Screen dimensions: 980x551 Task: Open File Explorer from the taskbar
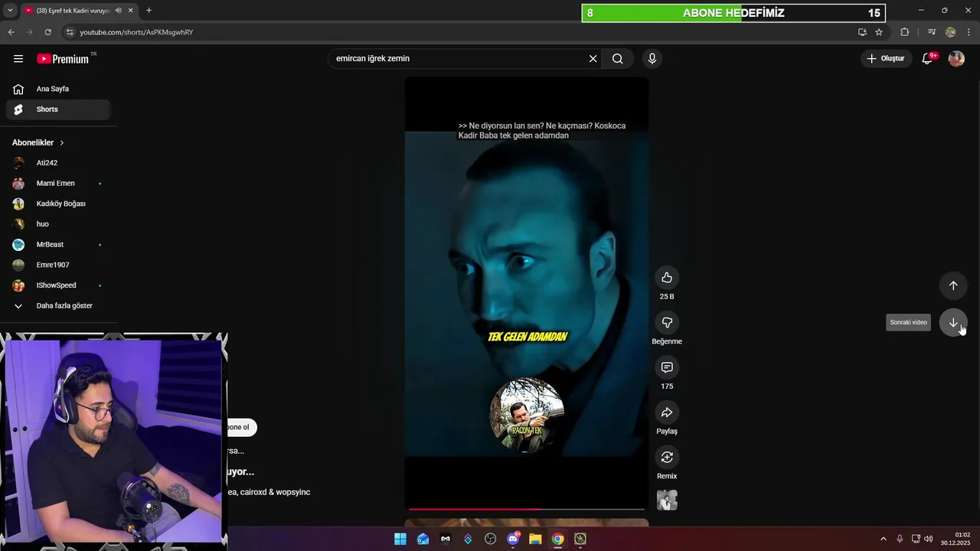point(535,539)
